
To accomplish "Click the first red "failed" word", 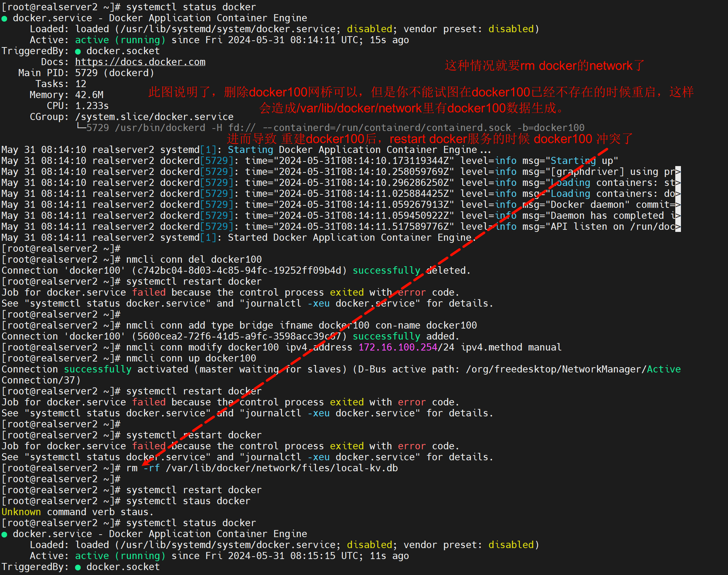I will (149, 292).
